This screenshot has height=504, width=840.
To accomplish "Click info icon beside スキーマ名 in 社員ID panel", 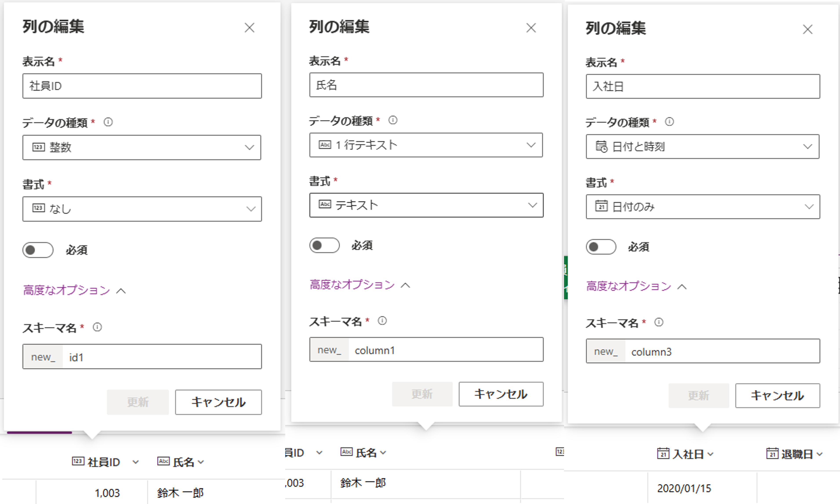I will 97,327.
